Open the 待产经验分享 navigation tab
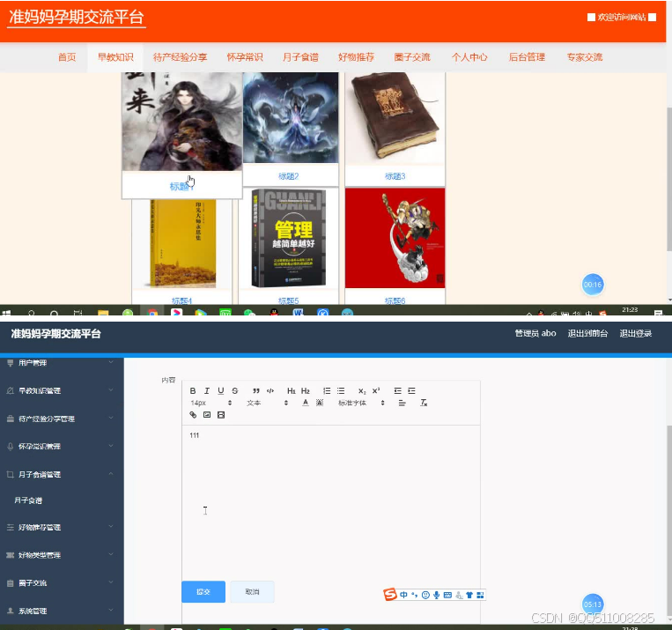 [180, 57]
